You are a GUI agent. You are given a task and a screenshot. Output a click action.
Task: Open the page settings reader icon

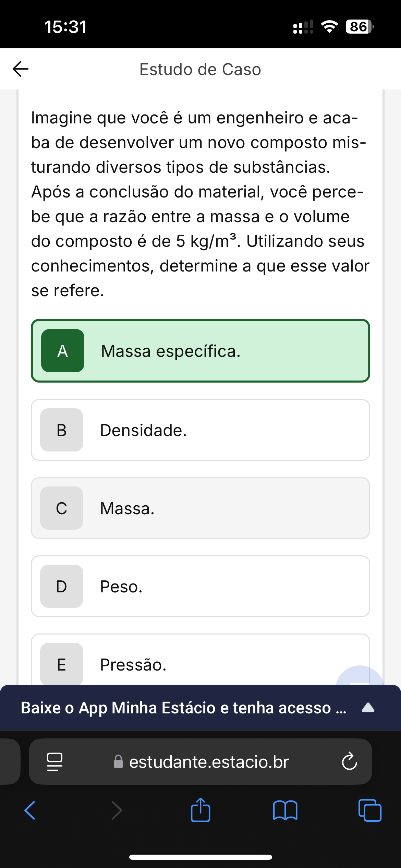click(x=54, y=761)
